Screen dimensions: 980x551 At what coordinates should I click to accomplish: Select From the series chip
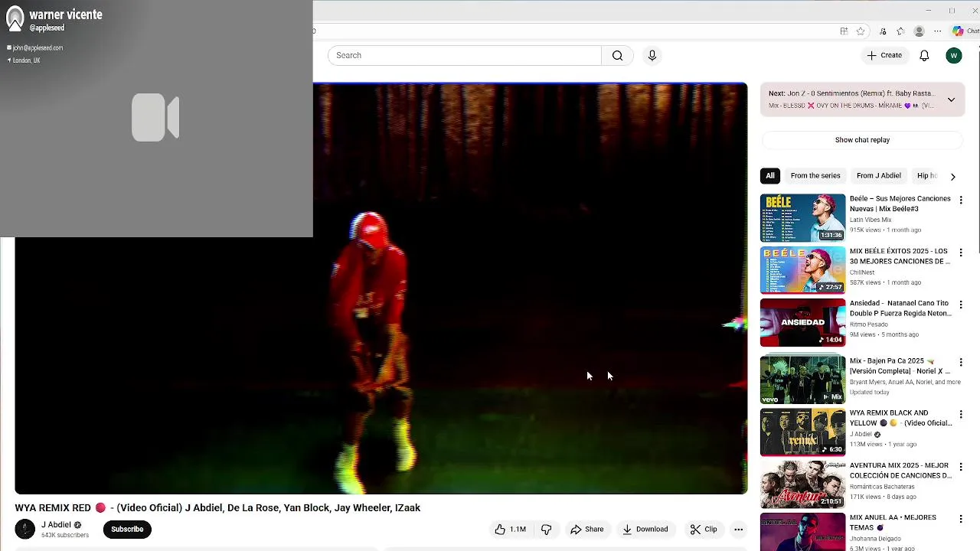[815, 176]
